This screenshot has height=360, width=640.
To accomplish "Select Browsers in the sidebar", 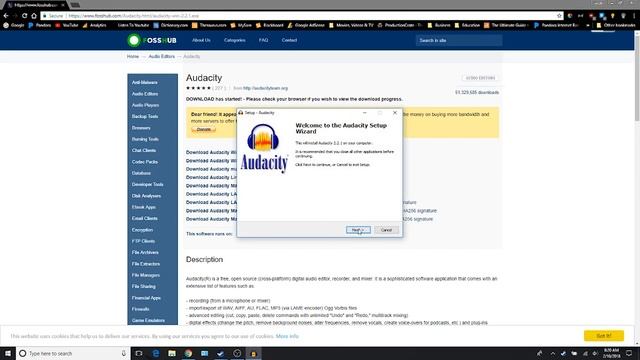I will (x=141, y=128).
